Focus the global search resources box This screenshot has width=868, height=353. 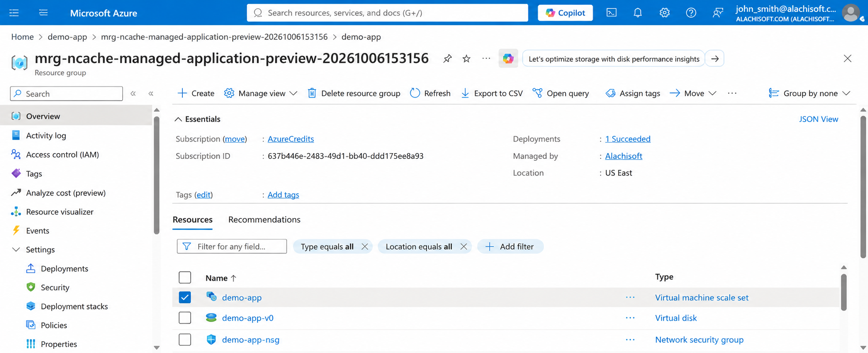pyautogui.click(x=387, y=13)
